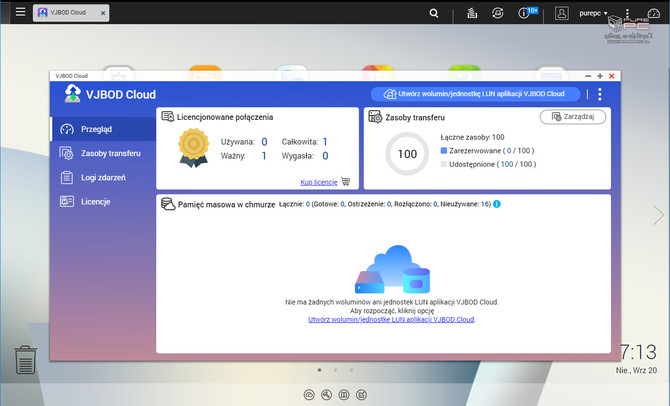Click the blue Zarezerwowane legend swatch
This screenshot has height=406, width=670.
[x=444, y=150]
